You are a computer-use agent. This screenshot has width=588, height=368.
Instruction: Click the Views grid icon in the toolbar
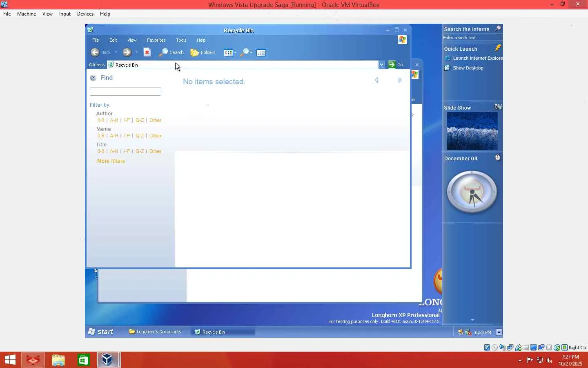tap(228, 52)
